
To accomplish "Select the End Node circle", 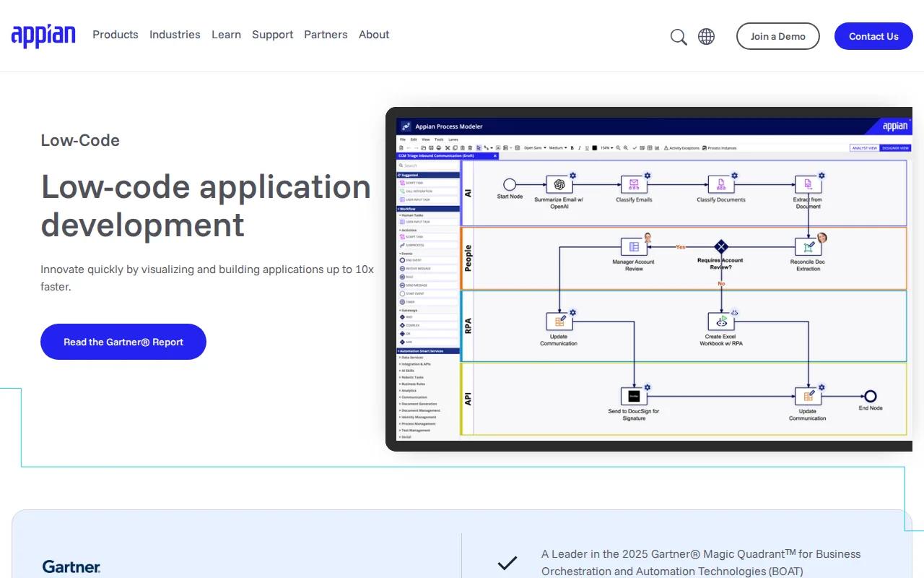I will pos(871,396).
